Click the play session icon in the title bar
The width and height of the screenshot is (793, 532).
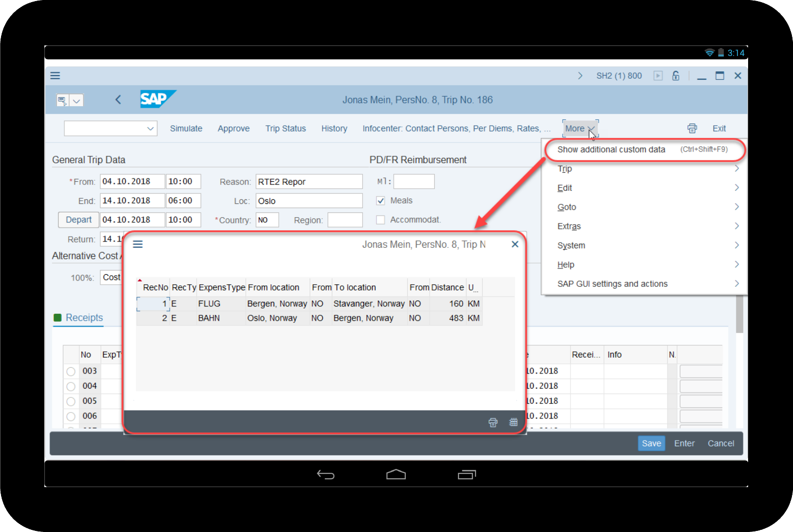658,76
